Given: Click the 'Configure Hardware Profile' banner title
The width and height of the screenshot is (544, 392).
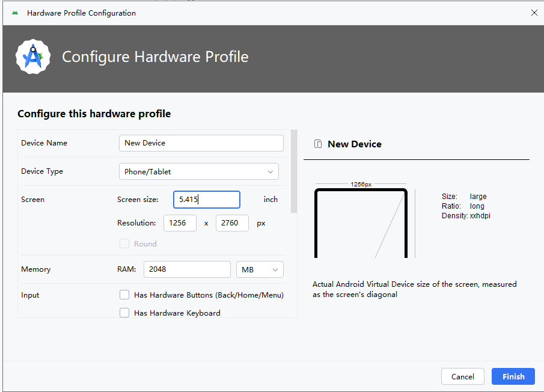Looking at the screenshot, I should coord(155,57).
